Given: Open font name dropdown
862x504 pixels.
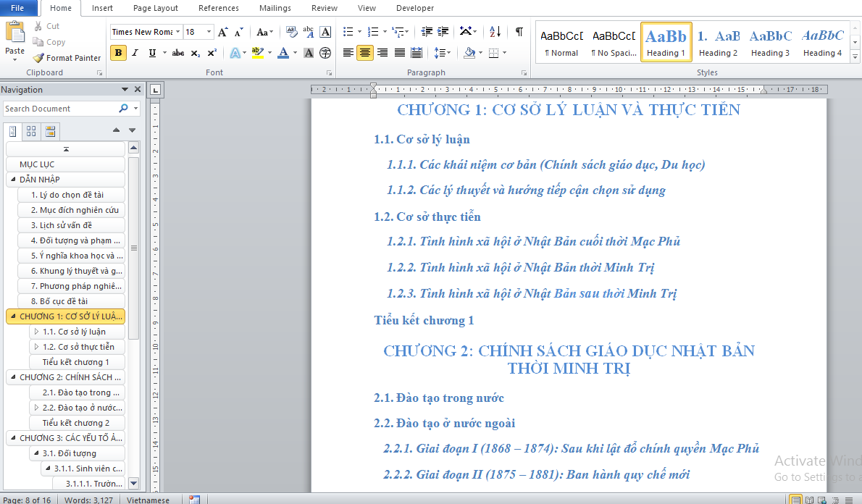Looking at the screenshot, I should click(x=178, y=32).
